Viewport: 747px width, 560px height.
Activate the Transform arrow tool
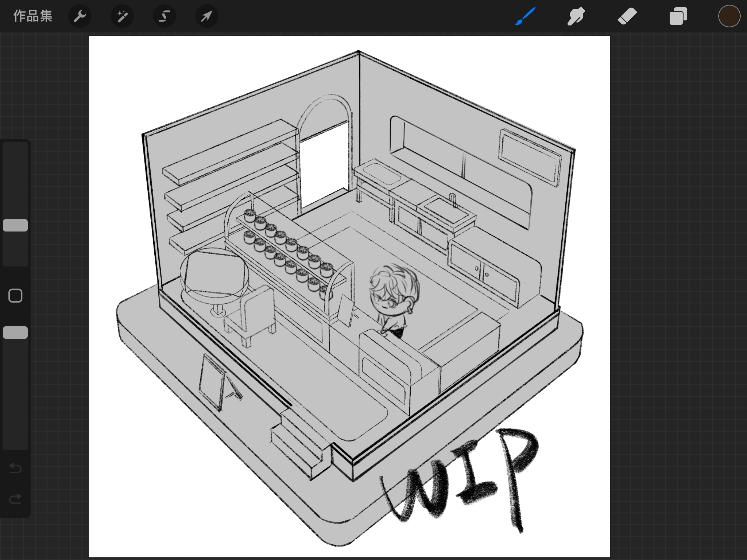(x=207, y=16)
